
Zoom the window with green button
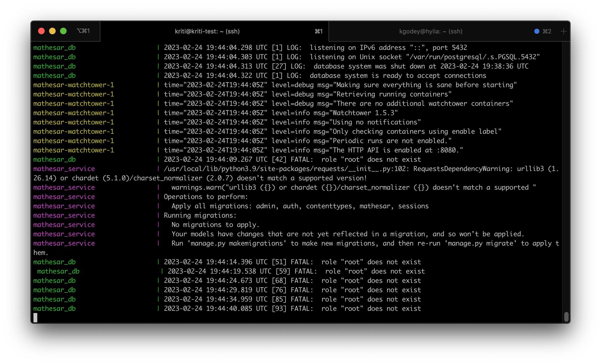[63, 31]
